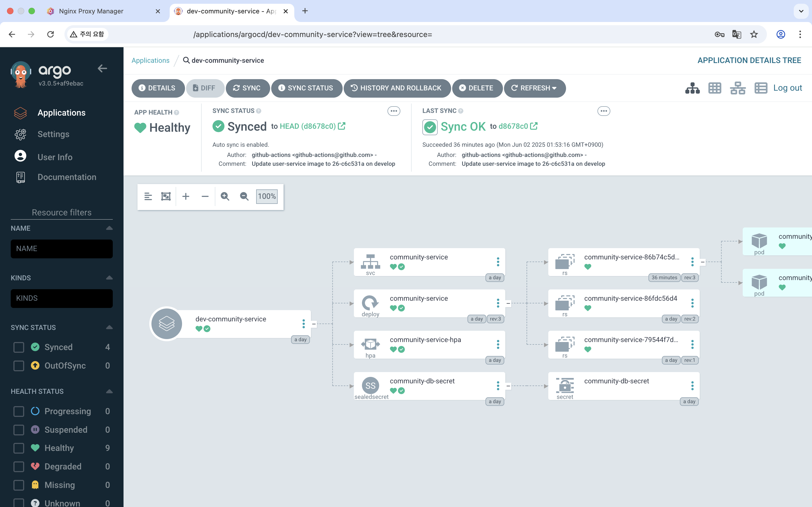This screenshot has width=812, height=507.
Task: Click the zoom in magnifier icon
Action: point(225,196)
